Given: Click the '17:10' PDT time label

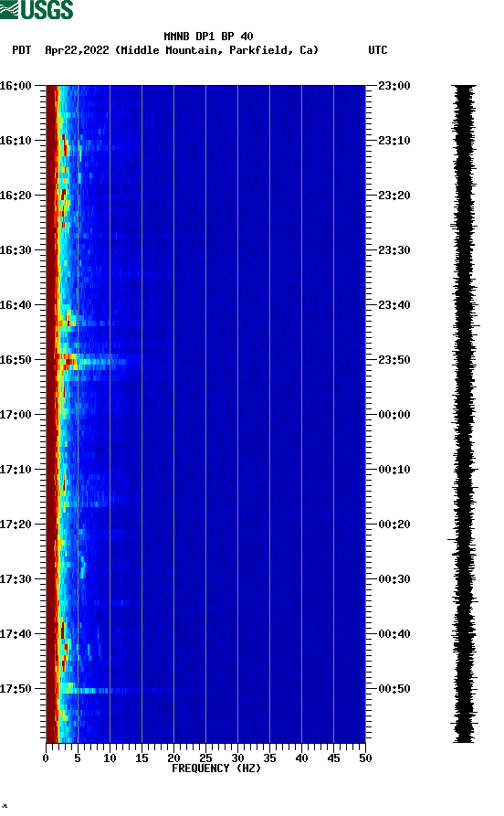Looking at the screenshot, I should click(x=16, y=470).
